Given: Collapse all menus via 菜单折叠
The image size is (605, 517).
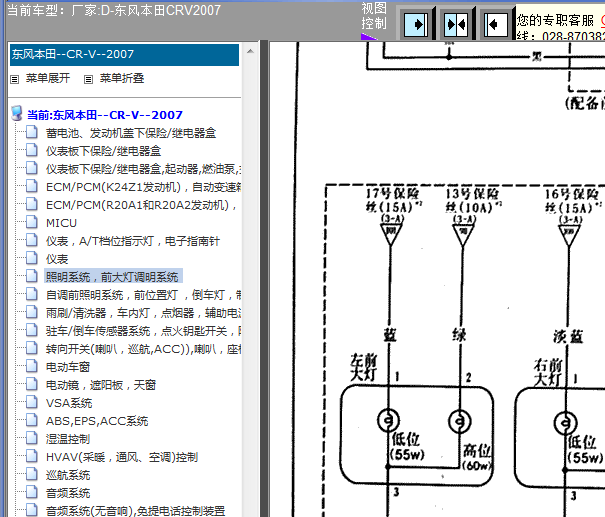Looking at the screenshot, I should 122,78.
